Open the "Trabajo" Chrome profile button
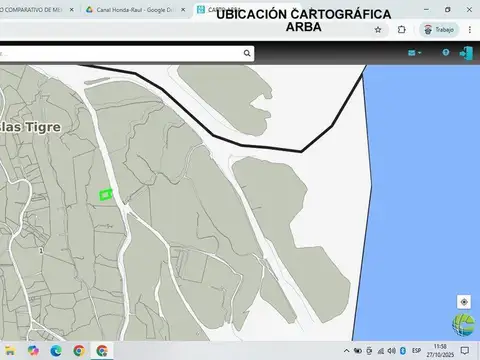Screen dimensions: 480x360 click(x=439, y=30)
